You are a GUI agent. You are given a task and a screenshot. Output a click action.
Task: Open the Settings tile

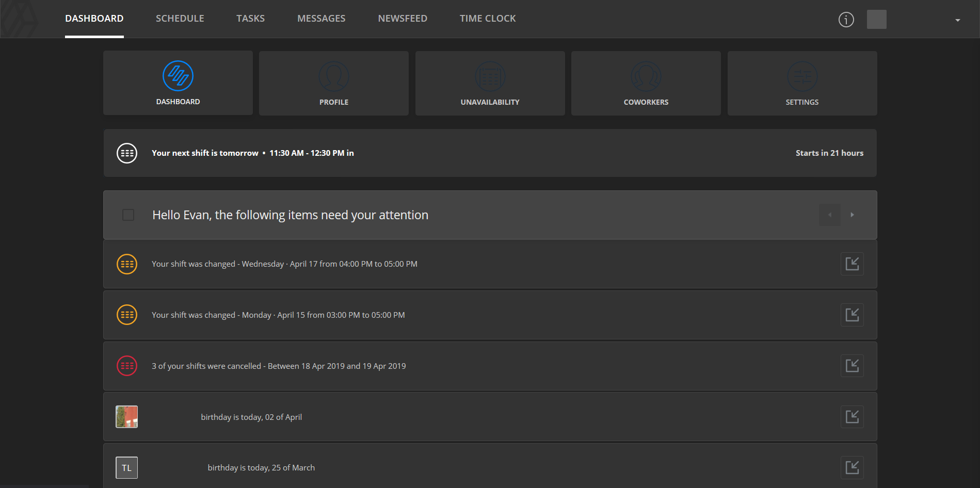click(802, 83)
